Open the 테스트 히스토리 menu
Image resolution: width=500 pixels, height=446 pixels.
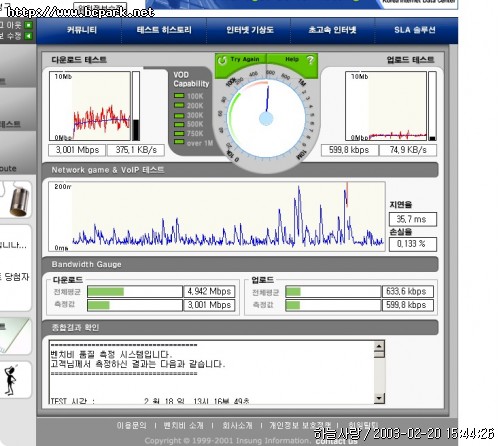tap(164, 30)
